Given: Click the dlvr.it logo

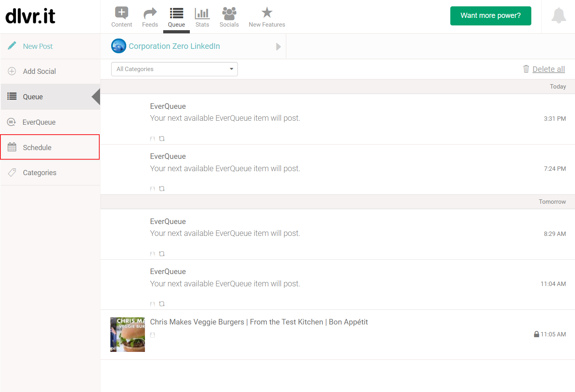Looking at the screenshot, I should tap(30, 16).
